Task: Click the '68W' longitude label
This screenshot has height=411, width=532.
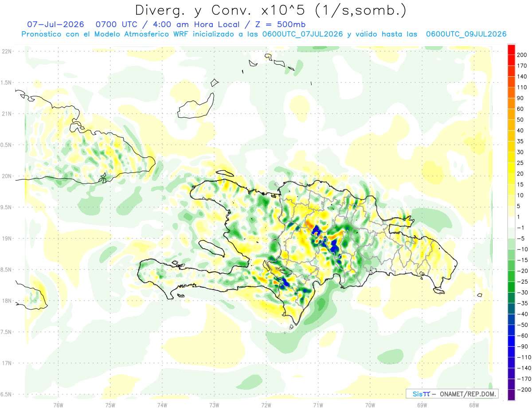Action: 474,405
